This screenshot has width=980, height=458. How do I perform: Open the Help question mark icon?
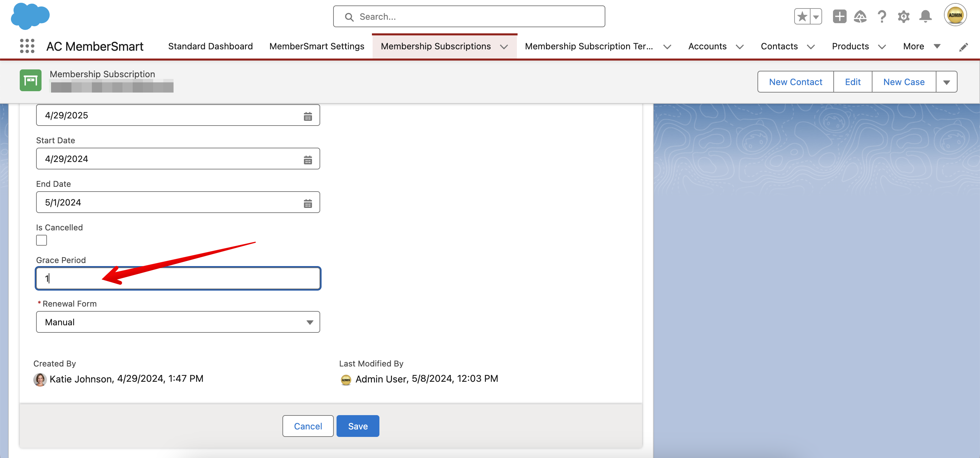click(x=882, y=16)
